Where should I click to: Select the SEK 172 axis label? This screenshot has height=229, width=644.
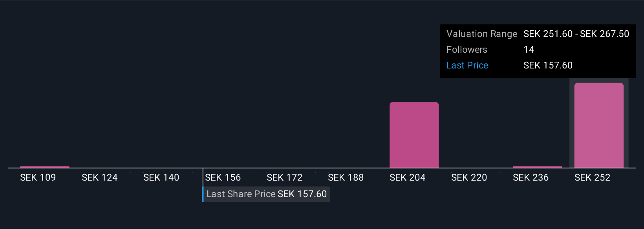click(x=285, y=177)
